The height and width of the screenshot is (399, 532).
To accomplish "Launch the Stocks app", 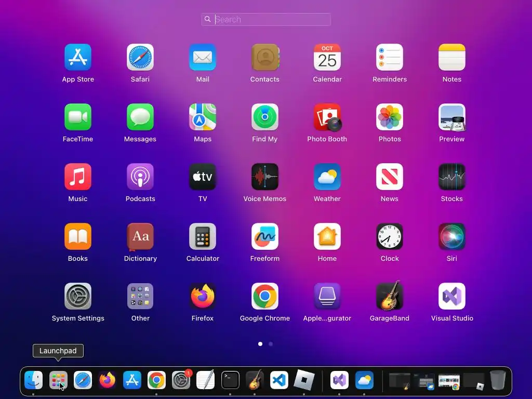I will tap(452, 177).
